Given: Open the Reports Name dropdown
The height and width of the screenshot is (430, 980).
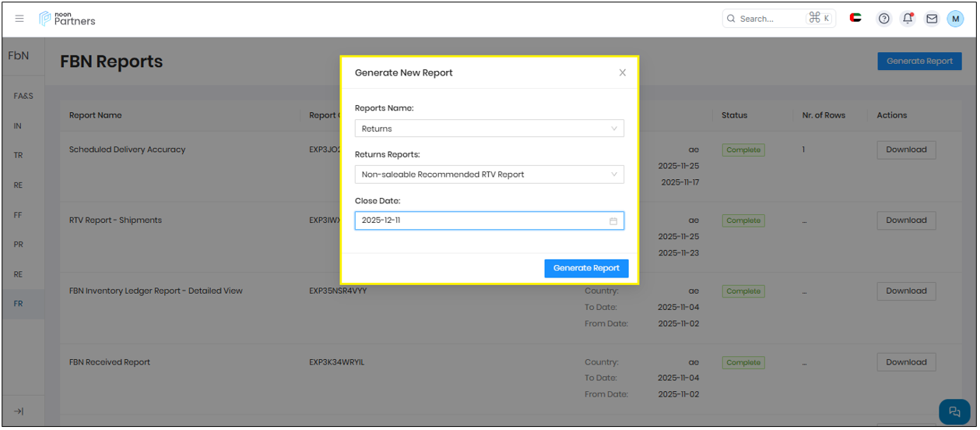Looking at the screenshot, I should (x=489, y=129).
